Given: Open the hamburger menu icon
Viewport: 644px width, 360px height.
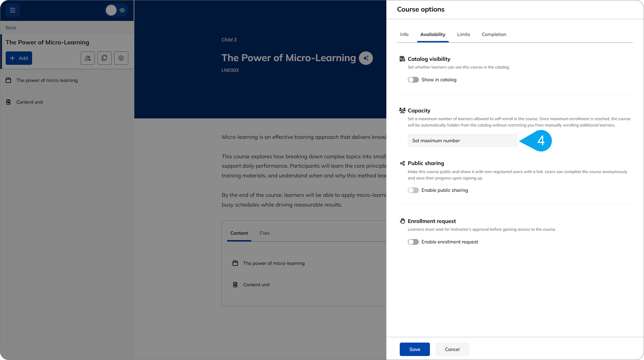Looking at the screenshot, I should pos(13,10).
